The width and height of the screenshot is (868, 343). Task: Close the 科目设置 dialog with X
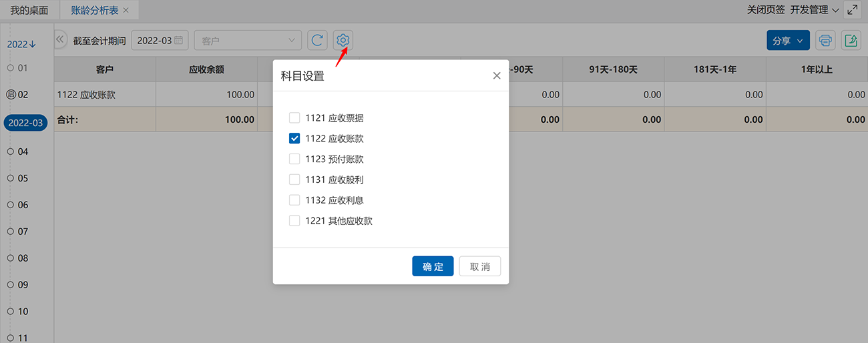(x=497, y=76)
